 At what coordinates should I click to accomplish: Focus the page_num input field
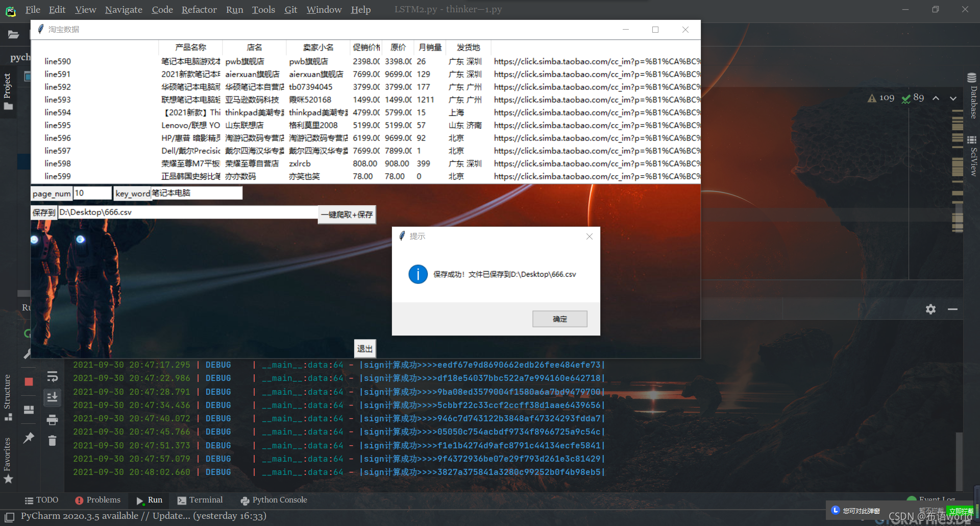tap(92, 193)
